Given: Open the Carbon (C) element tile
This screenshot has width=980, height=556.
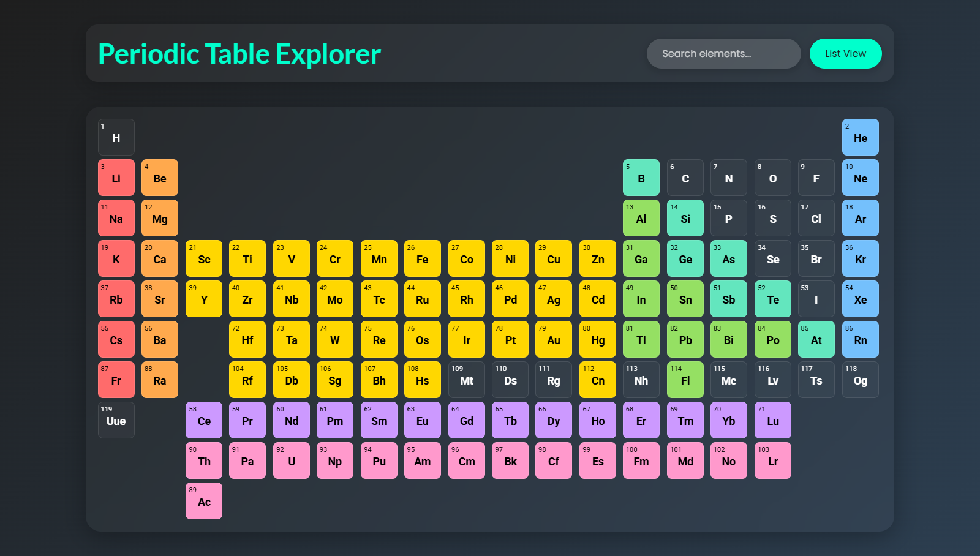Looking at the screenshot, I should [x=685, y=178].
